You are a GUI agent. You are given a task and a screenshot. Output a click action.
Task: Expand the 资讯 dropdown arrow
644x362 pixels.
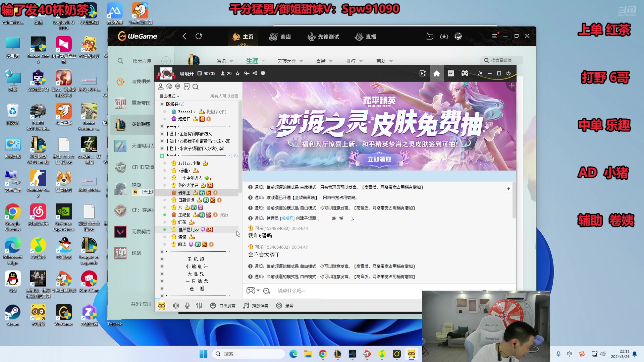(x=231, y=61)
